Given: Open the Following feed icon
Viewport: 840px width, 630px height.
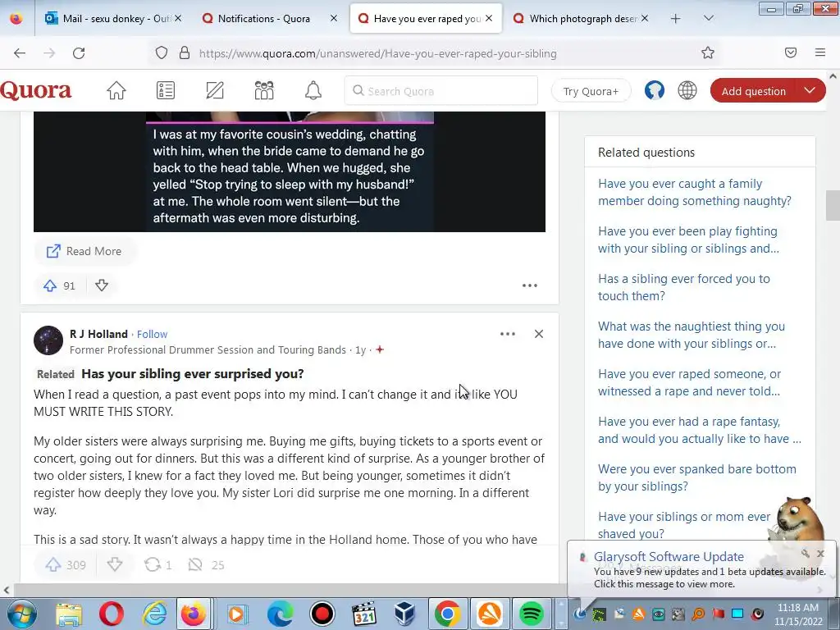Looking at the screenshot, I should click(x=166, y=90).
